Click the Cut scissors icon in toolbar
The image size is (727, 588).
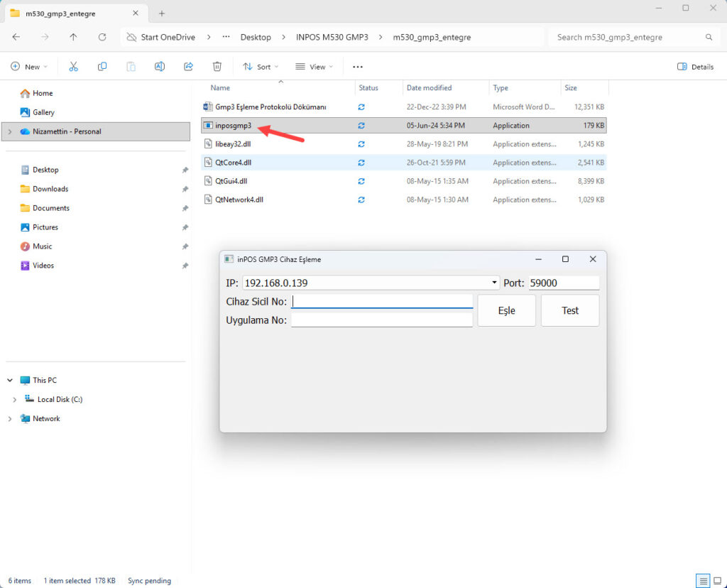[x=73, y=67]
